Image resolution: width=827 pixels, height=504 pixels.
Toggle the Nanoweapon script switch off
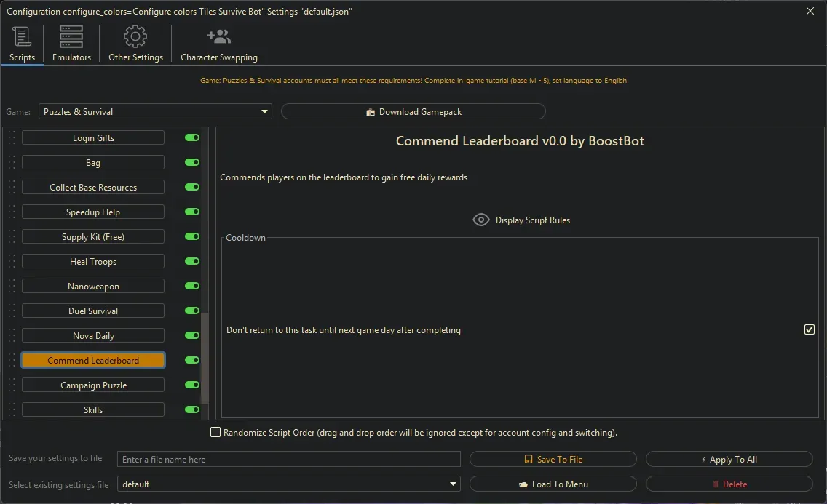click(x=191, y=286)
